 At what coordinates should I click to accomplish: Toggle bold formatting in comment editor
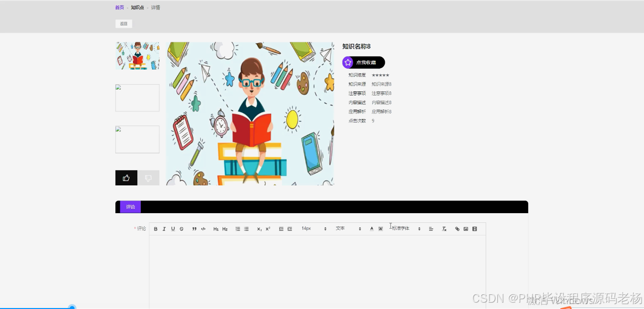pos(156,229)
